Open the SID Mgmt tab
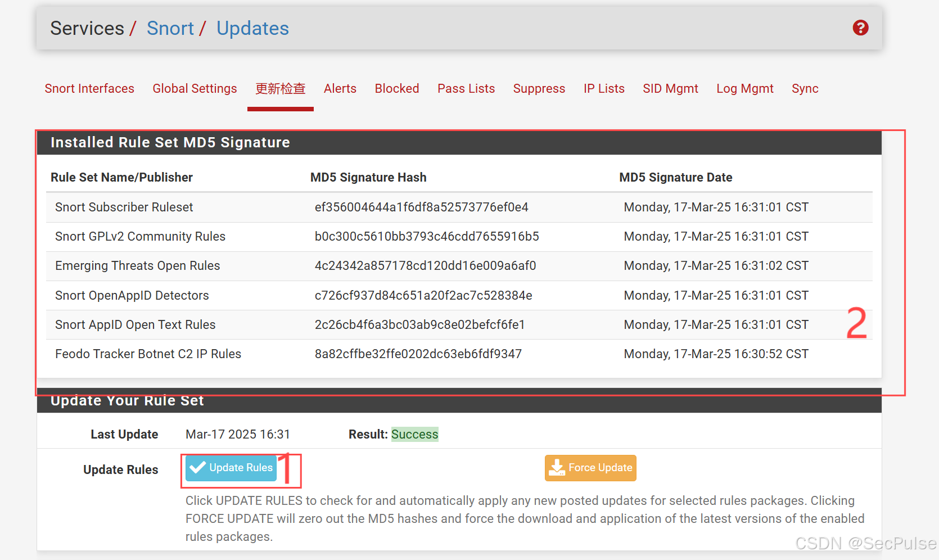Viewport: 939px width, 560px height. coord(670,89)
